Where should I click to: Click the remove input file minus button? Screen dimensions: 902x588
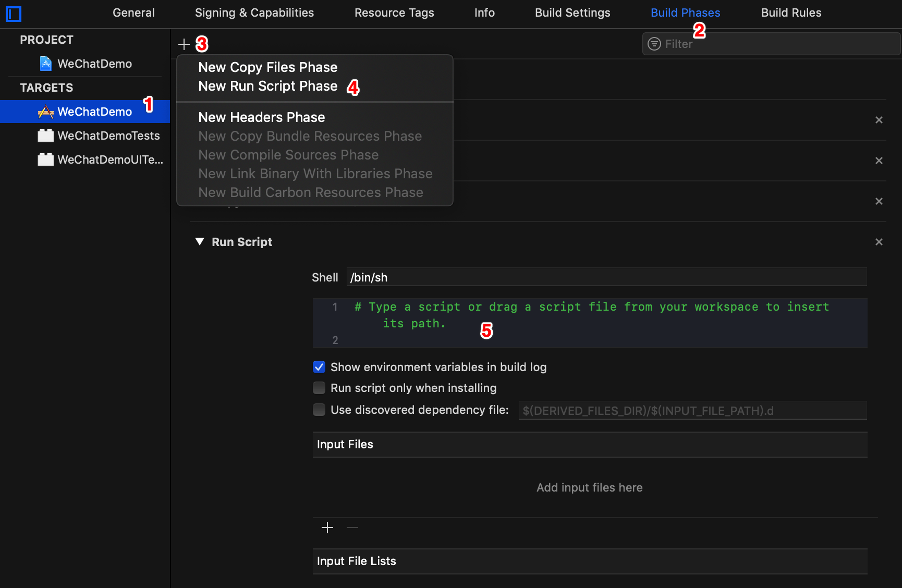click(352, 528)
